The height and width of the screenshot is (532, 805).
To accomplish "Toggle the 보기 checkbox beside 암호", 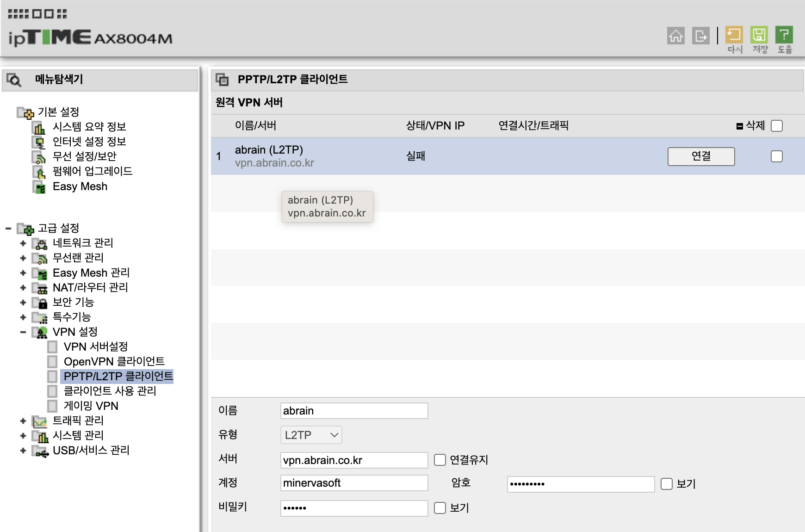I will (x=667, y=484).
